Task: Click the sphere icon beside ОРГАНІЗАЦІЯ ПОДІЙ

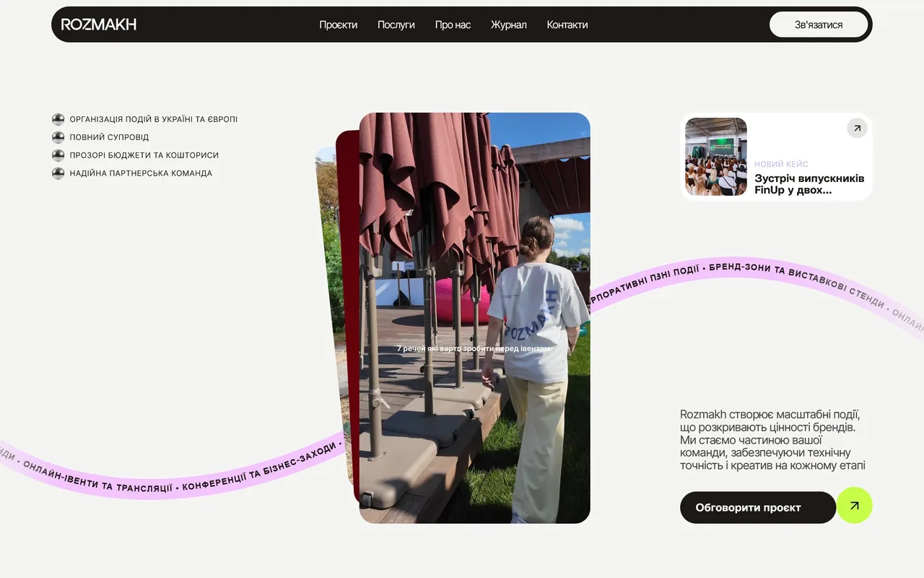Action: [x=58, y=119]
